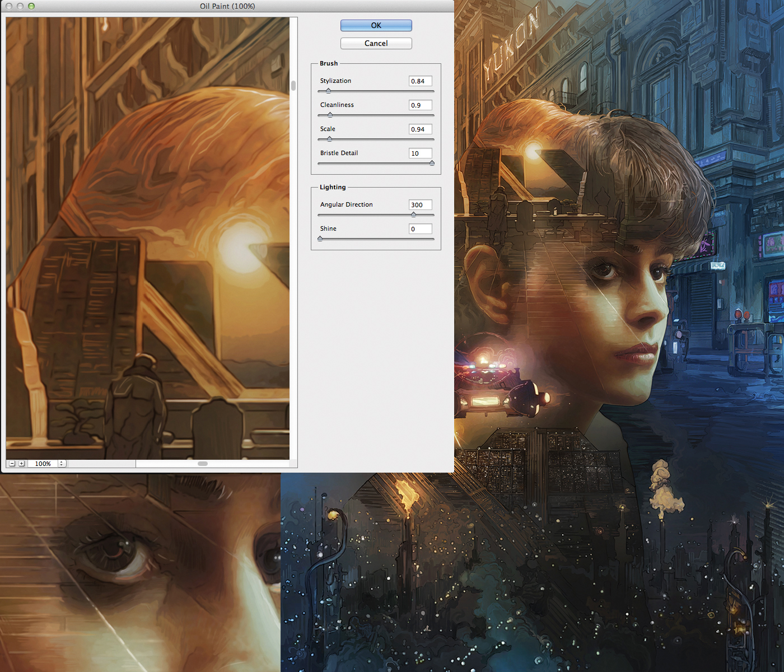Click the Scale slider handle
Image resolution: width=784 pixels, height=672 pixels.
coord(329,139)
